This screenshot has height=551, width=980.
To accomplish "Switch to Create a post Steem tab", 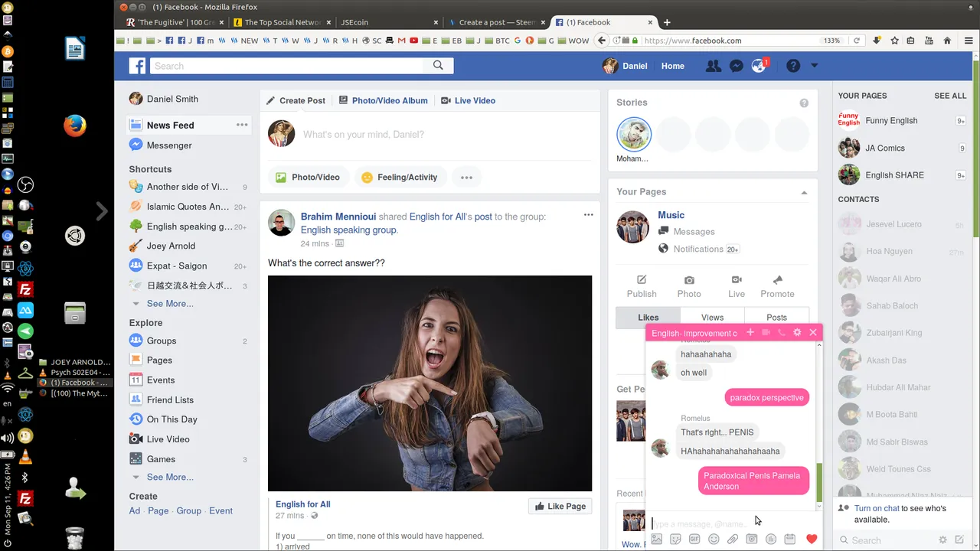I will [x=497, y=22].
